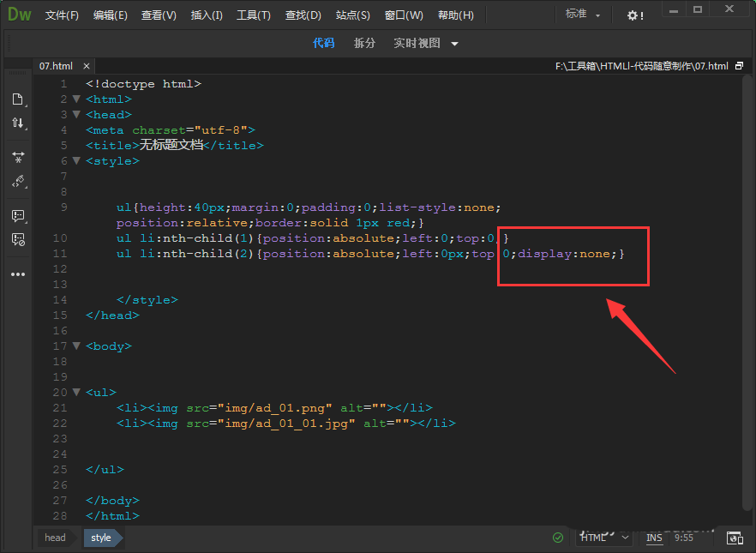Click the expand-all code icon in left toolbar
The height and width of the screenshot is (553, 756).
click(17, 157)
